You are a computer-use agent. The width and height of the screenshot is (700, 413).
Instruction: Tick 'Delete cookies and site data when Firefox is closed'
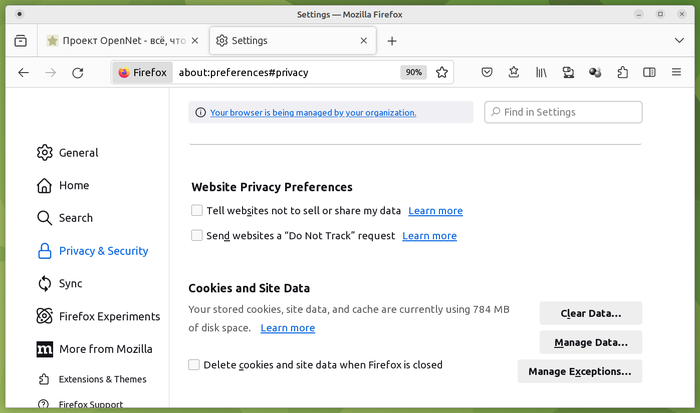tap(194, 365)
